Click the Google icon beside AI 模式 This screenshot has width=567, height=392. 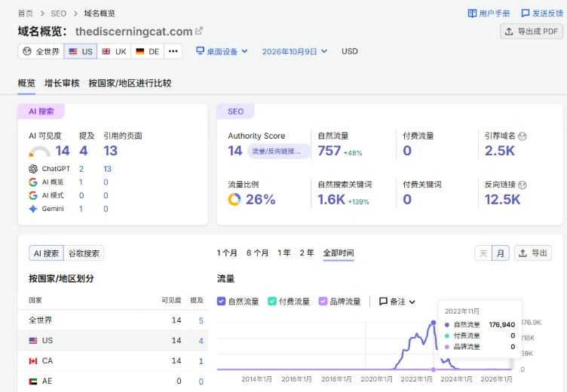point(33,196)
